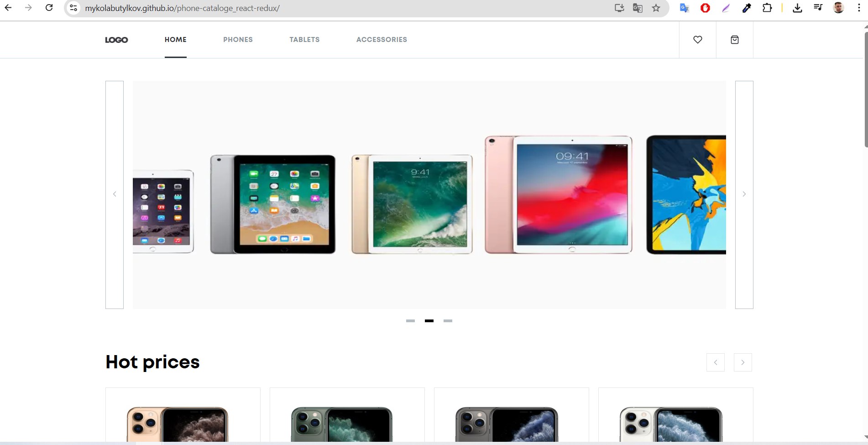Open browser downloads icon
The height and width of the screenshot is (445, 868).
click(x=797, y=8)
